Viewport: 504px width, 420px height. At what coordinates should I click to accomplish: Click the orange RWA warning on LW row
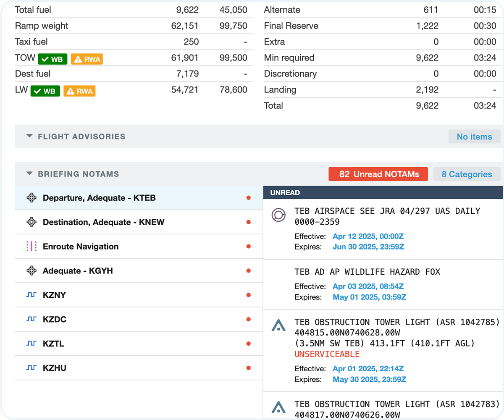click(80, 91)
